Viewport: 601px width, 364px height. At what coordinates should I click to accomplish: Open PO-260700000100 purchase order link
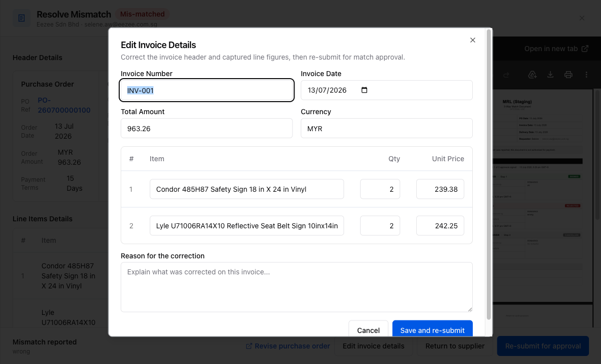[x=64, y=105]
